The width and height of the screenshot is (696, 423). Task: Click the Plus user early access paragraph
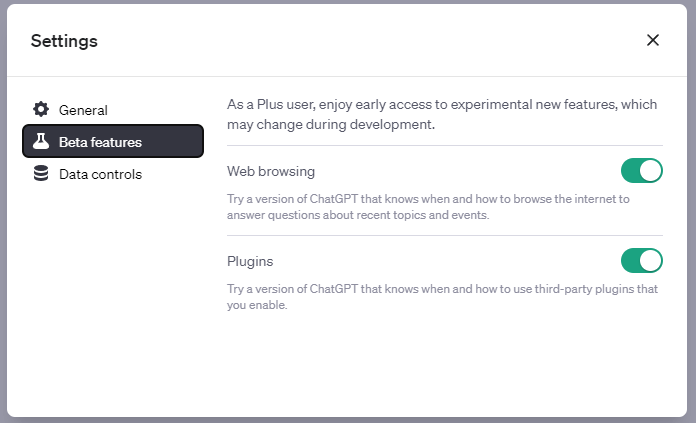click(x=442, y=114)
